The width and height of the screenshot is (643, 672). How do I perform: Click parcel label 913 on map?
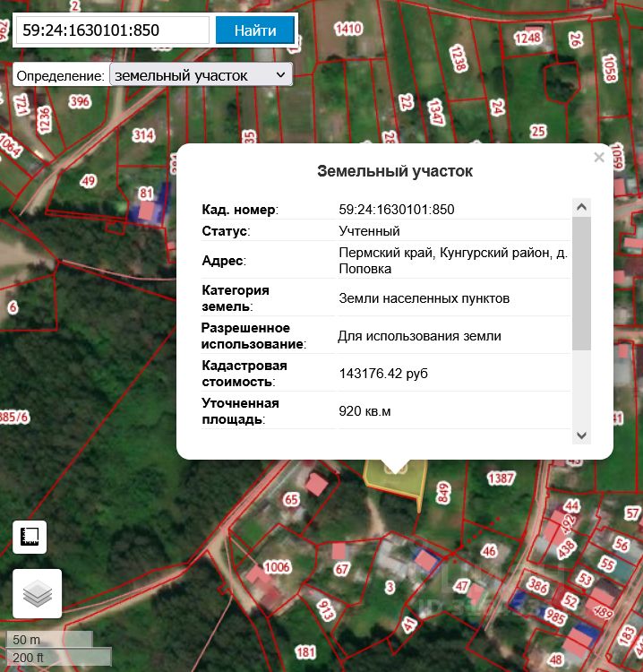(325, 610)
